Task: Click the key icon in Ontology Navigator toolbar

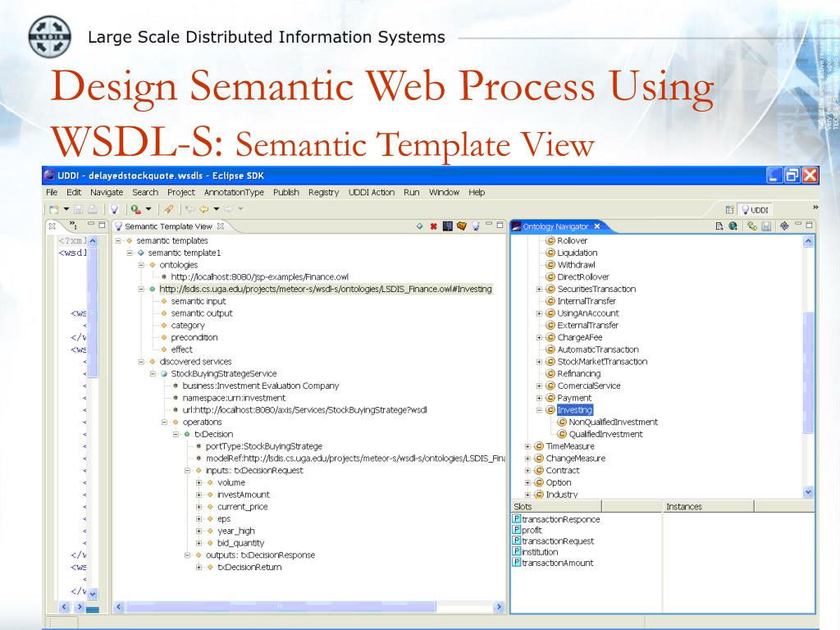Action: click(x=751, y=226)
